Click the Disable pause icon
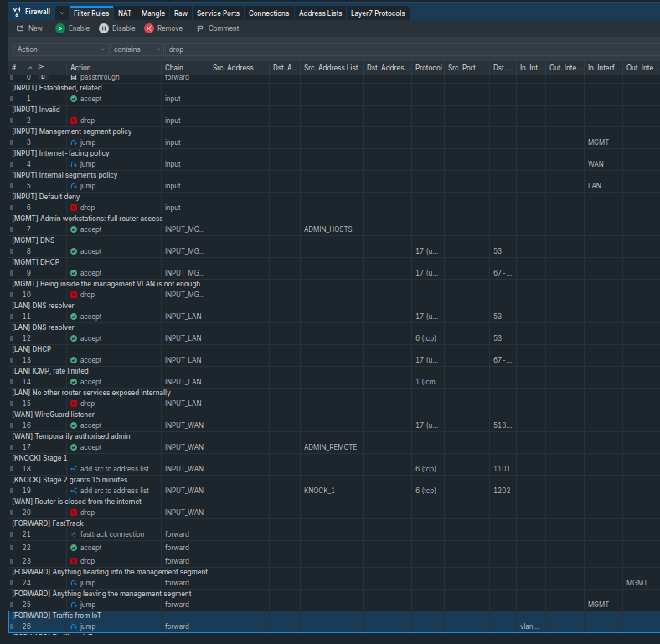Screen dimensions: 660x644 tap(104, 28)
